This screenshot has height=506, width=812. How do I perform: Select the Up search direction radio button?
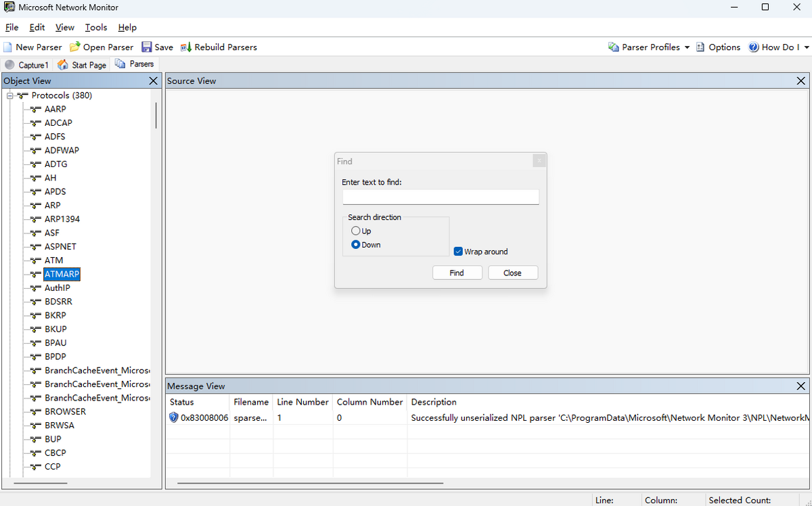pos(356,231)
